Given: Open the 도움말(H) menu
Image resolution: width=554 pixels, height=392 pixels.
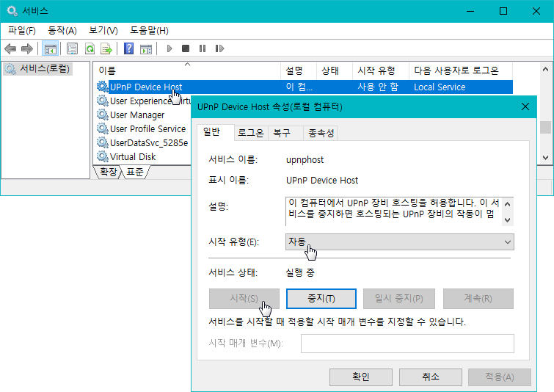Looking at the screenshot, I should click(x=149, y=31).
